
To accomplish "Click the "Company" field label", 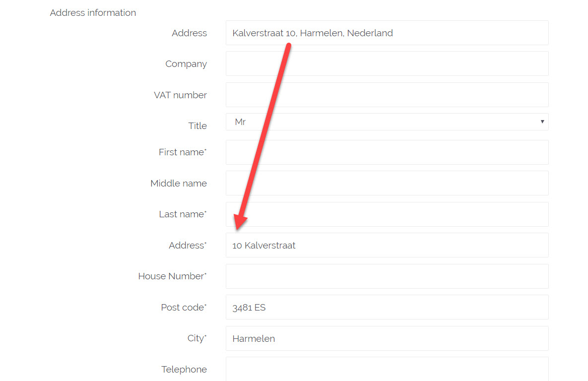I will pos(186,64).
